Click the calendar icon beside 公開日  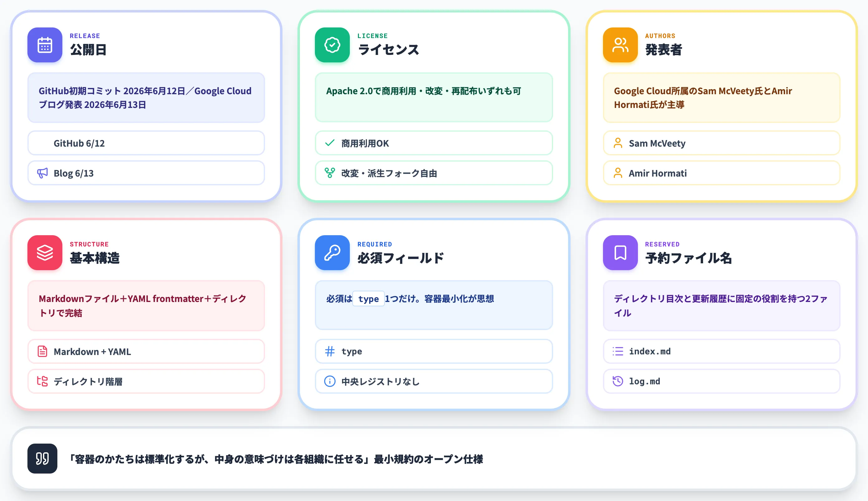click(45, 45)
